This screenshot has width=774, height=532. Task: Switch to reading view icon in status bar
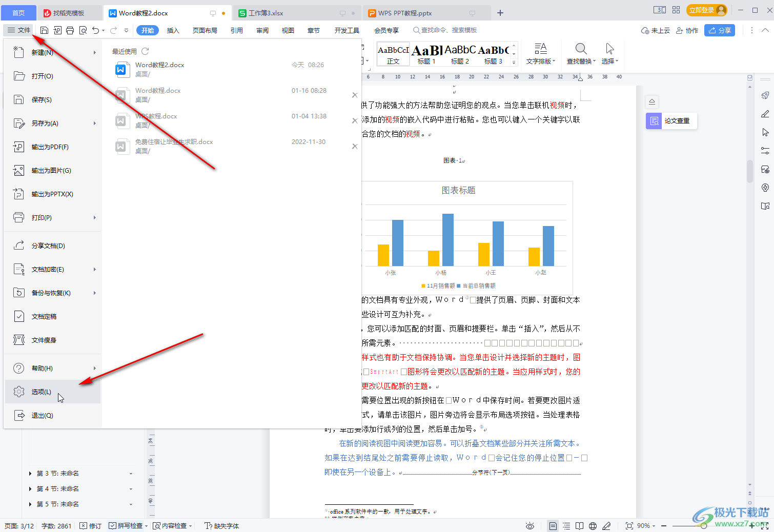coord(579,526)
